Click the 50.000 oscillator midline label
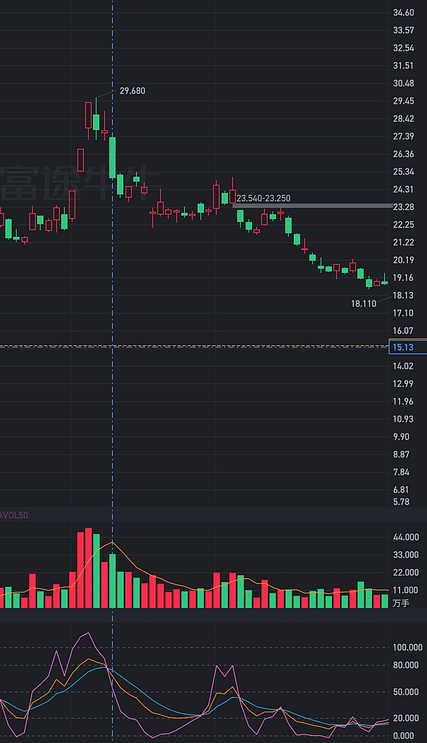The height and width of the screenshot is (743, 427). (x=406, y=692)
